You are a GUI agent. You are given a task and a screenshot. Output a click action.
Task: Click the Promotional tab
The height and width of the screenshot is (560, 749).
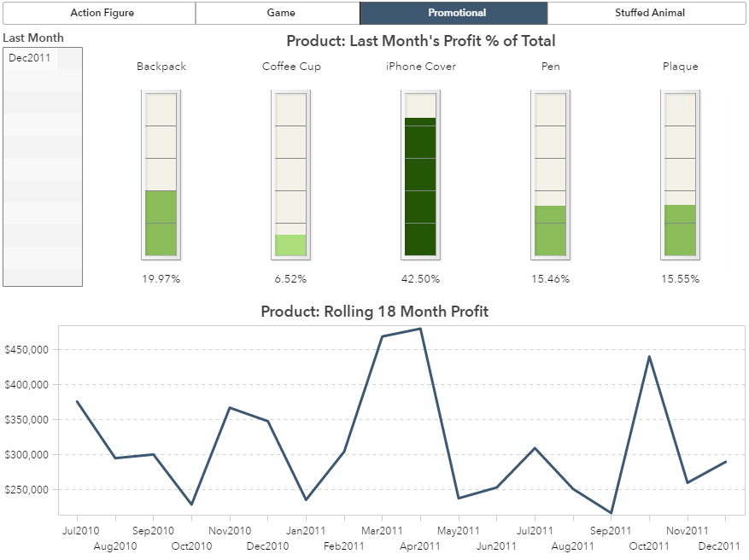(x=456, y=13)
